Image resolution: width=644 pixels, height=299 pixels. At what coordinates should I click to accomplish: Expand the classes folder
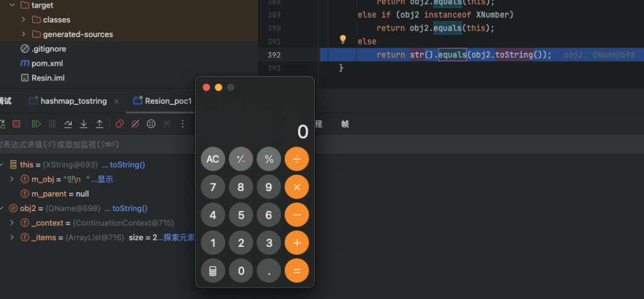click(24, 20)
